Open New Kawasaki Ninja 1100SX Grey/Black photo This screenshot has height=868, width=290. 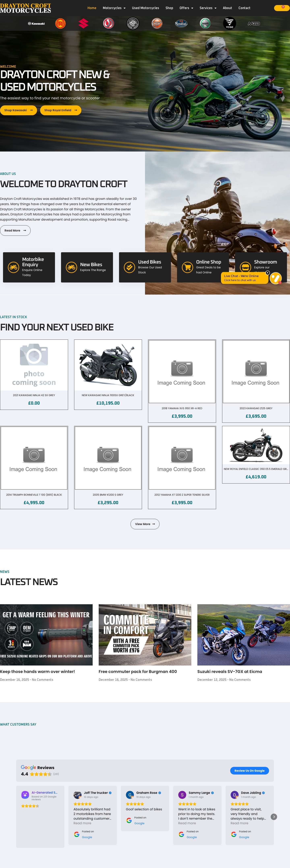(x=108, y=365)
